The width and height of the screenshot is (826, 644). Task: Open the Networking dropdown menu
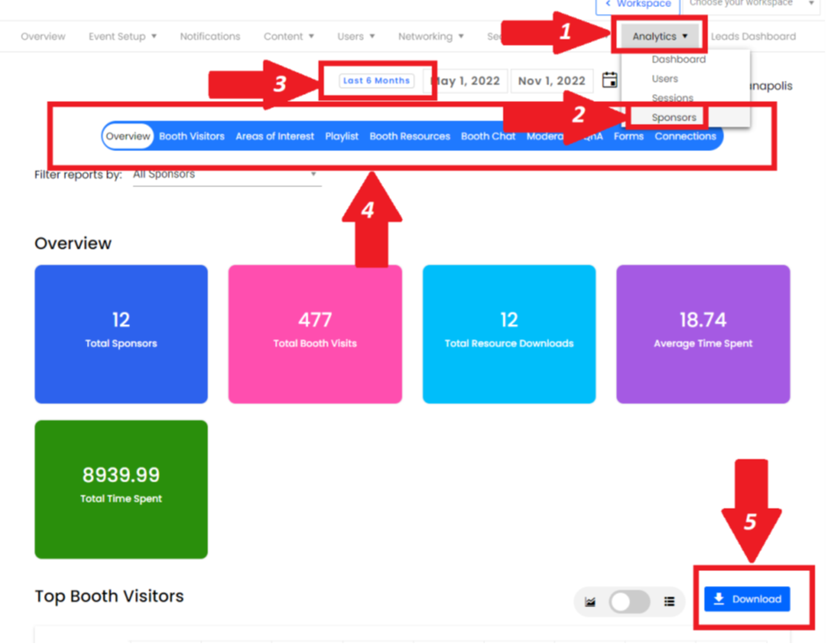431,37
